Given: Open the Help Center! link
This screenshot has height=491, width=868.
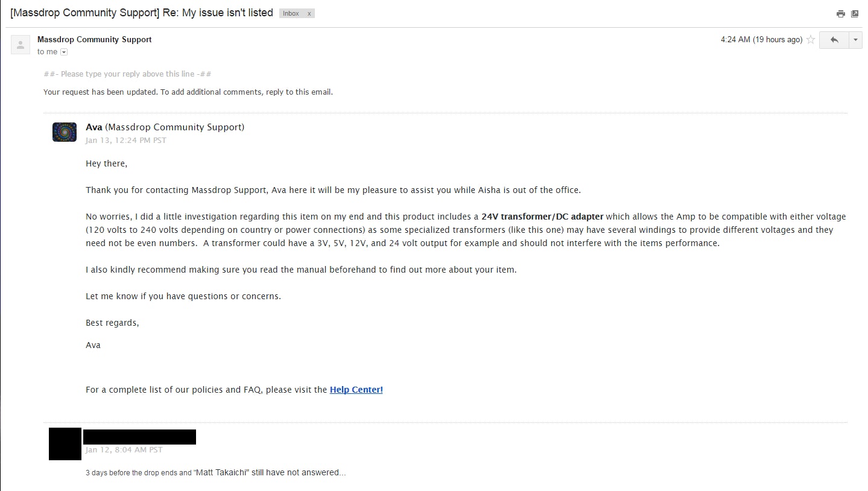Looking at the screenshot, I should click(356, 390).
